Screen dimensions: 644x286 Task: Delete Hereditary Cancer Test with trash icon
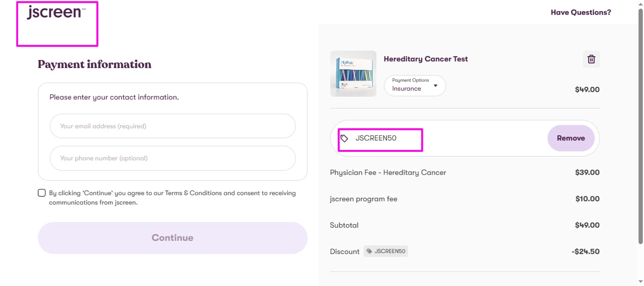point(591,59)
